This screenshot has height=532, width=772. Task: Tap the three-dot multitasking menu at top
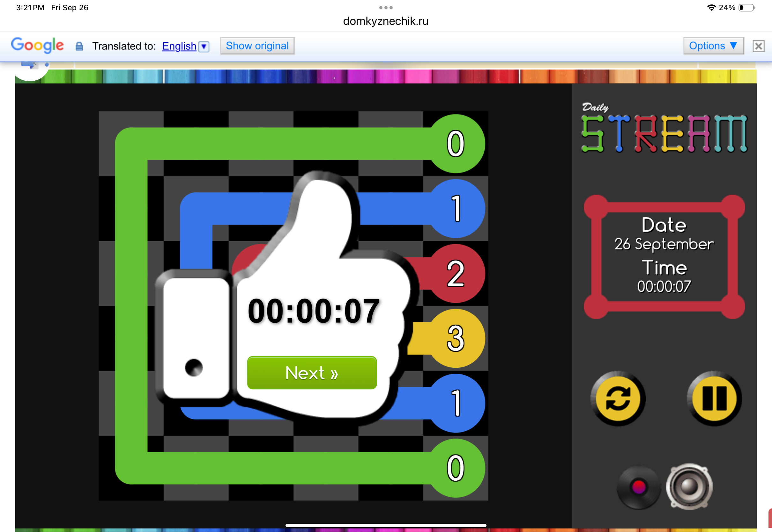tap(386, 7)
